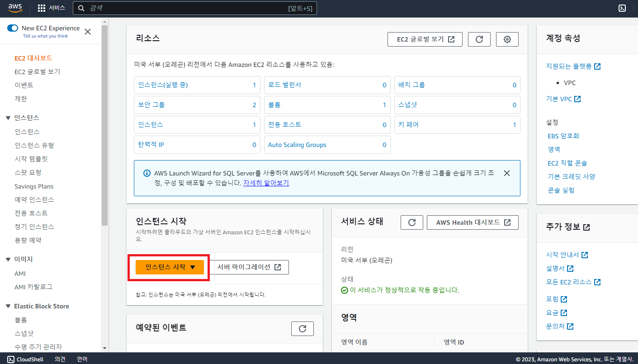Close the New EC2 Experience banner
This screenshot has height=364, width=638.
[x=88, y=32]
